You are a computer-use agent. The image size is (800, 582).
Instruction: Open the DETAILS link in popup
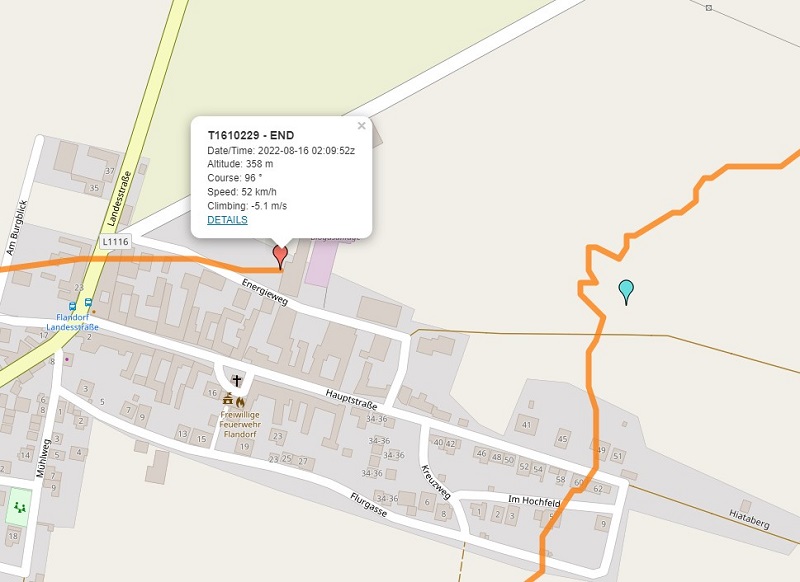227,220
